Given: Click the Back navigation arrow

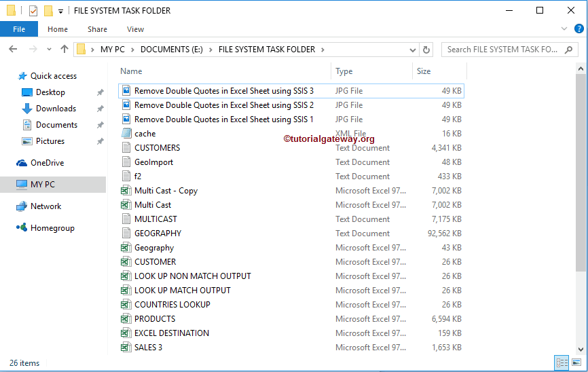Looking at the screenshot, I should (14, 49).
